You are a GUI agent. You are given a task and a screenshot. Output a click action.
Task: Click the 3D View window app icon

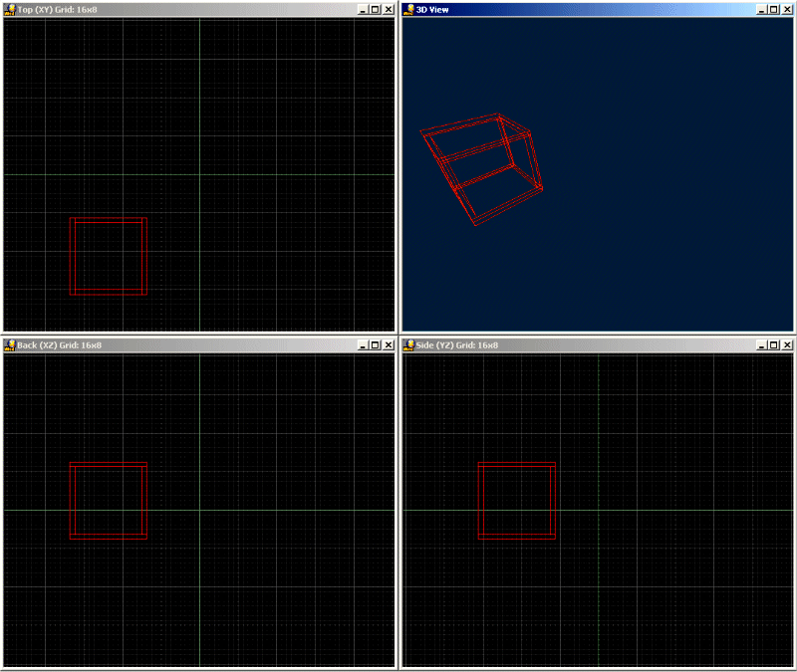pyautogui.click(x=408, y=10)
